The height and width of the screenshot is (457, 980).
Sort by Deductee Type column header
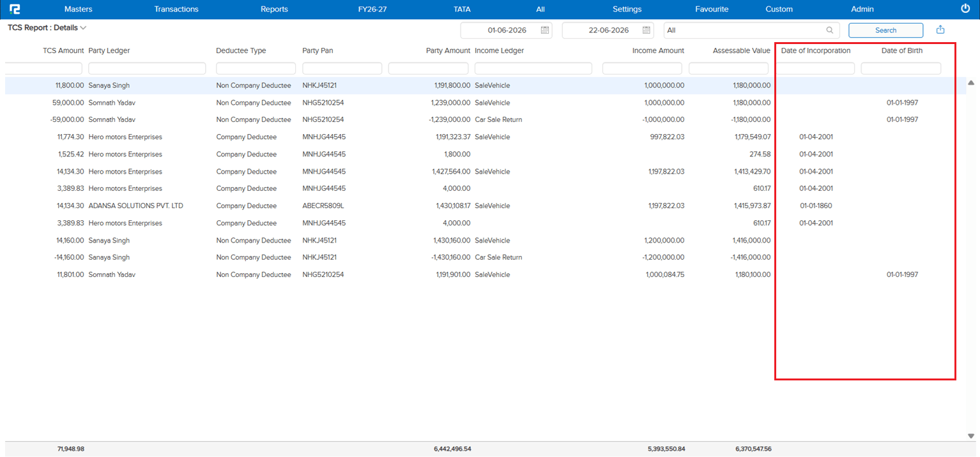click(241, 50)
